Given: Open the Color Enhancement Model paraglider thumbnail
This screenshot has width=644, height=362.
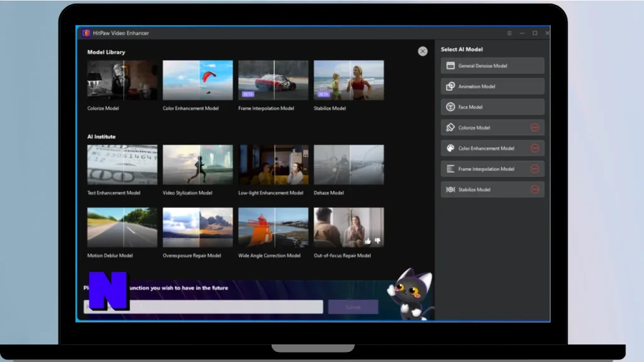Looking at the screenshot, I should coord(197,80).
